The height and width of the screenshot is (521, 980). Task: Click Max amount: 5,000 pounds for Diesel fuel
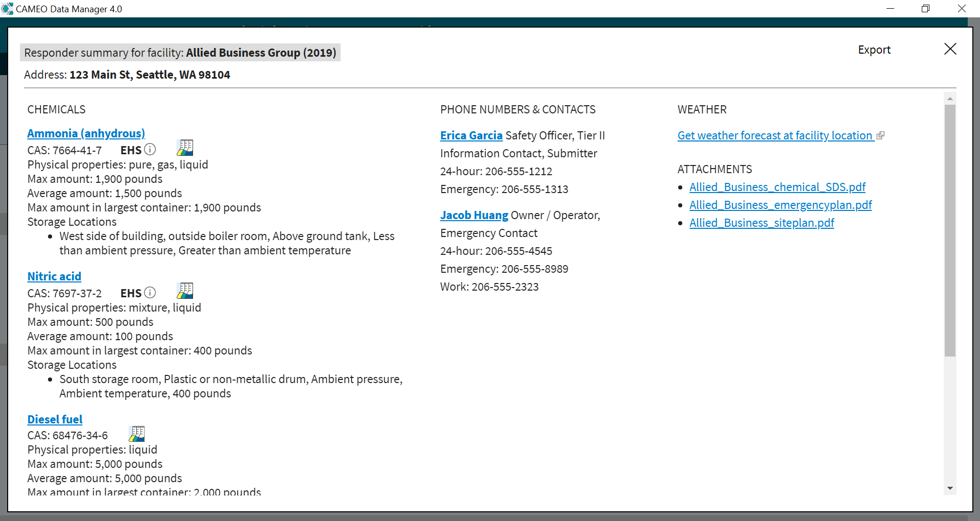[95, 464]
